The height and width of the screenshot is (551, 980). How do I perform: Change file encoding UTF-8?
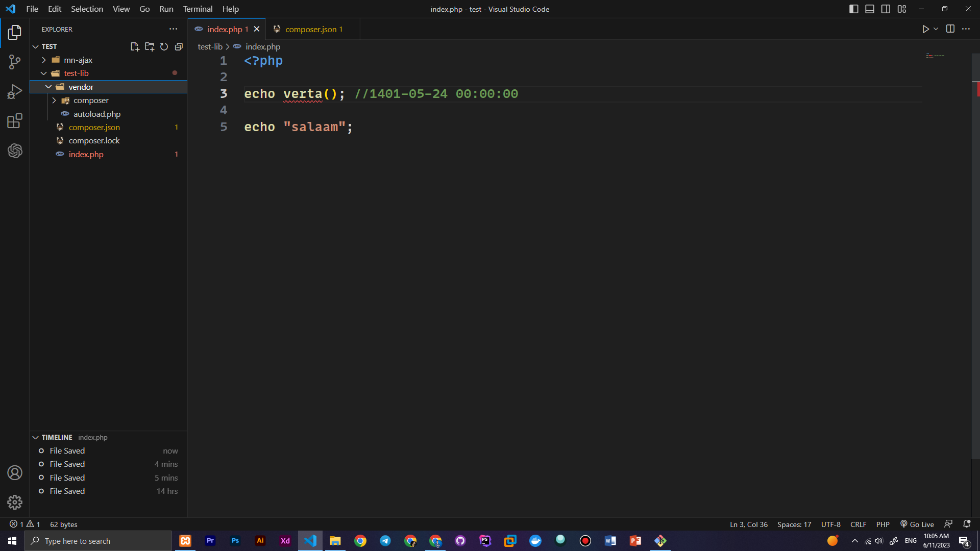point(830,524)
